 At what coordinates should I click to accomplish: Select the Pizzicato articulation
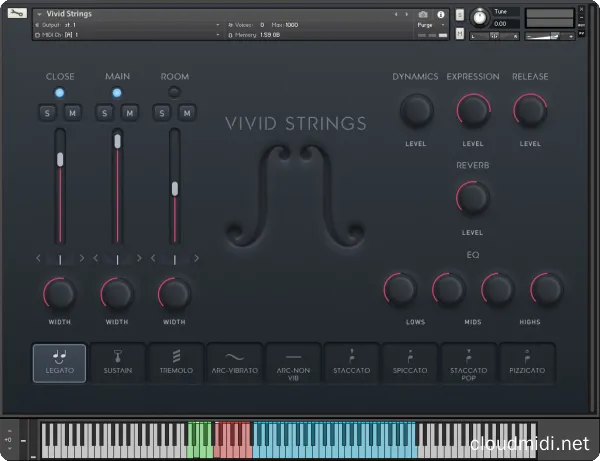coord(527,363)
